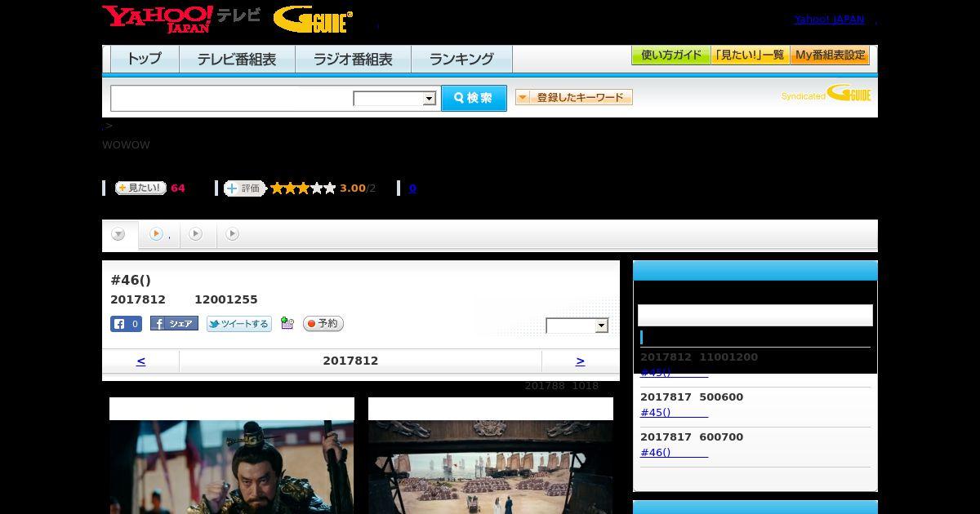
Task: Select the date text 2017812 between the arrows
Action: 350,361
